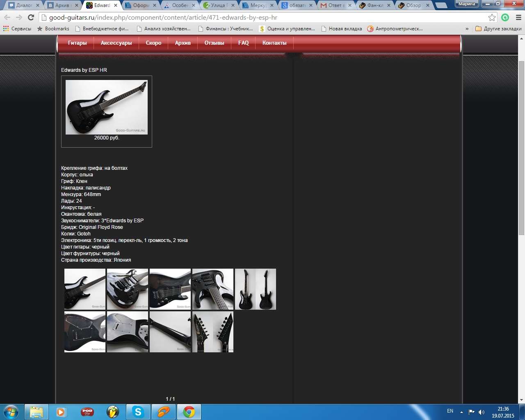The width and height of the screenshot is (525, 420).
Task: Click the Марина profile button
Action: [467, 4]
